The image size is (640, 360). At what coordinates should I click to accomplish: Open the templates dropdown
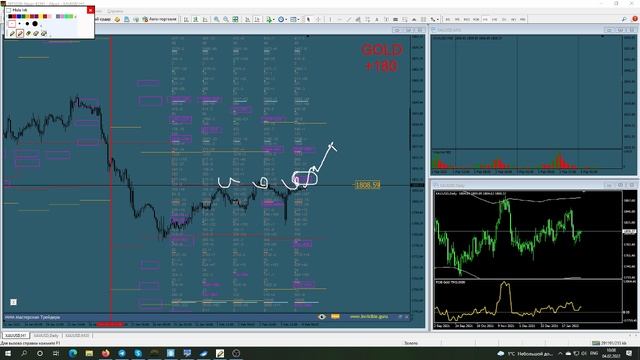[295, 19]
